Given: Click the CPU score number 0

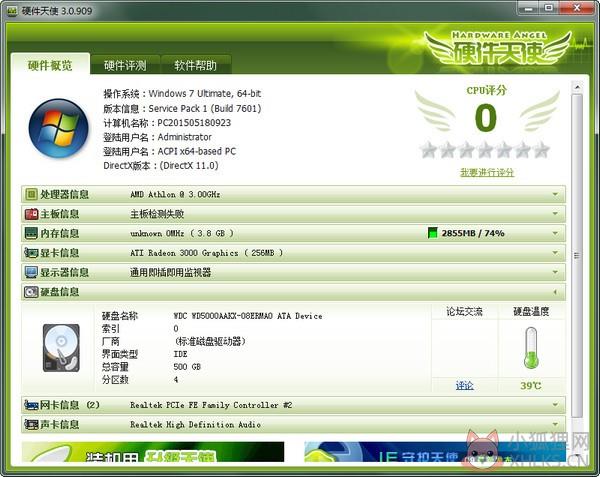Looking at the screenshot, I should [x=485, y=118].
